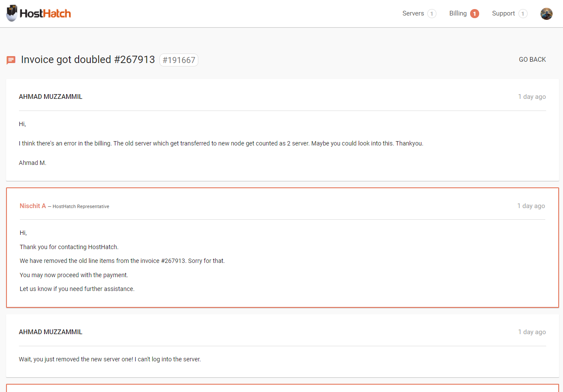This screenshot has height=392, width=563.
Task: Open the Support menu
Action: coord(503,13)
